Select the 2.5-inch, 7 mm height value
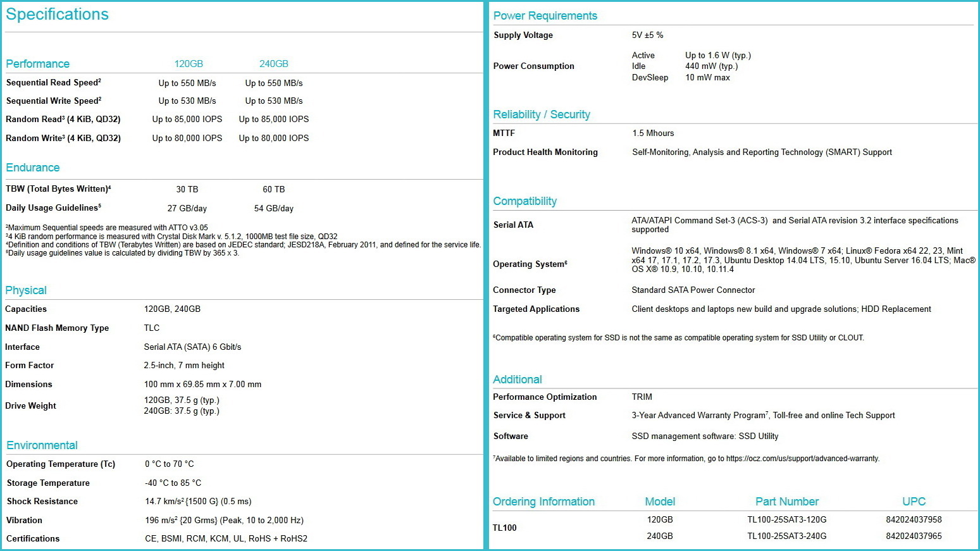980x551 pixels. (x=184, y=365)
